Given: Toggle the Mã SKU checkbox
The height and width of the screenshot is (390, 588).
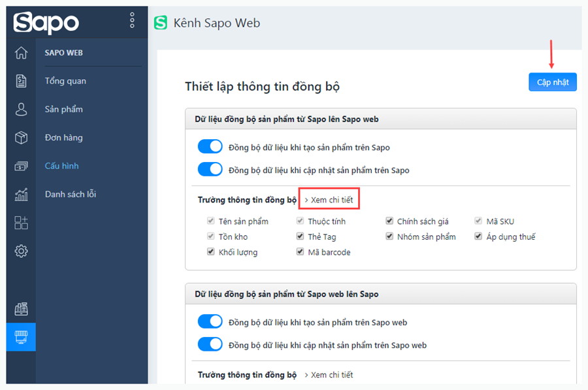Looking at the screenshot, I should point(478,221).
